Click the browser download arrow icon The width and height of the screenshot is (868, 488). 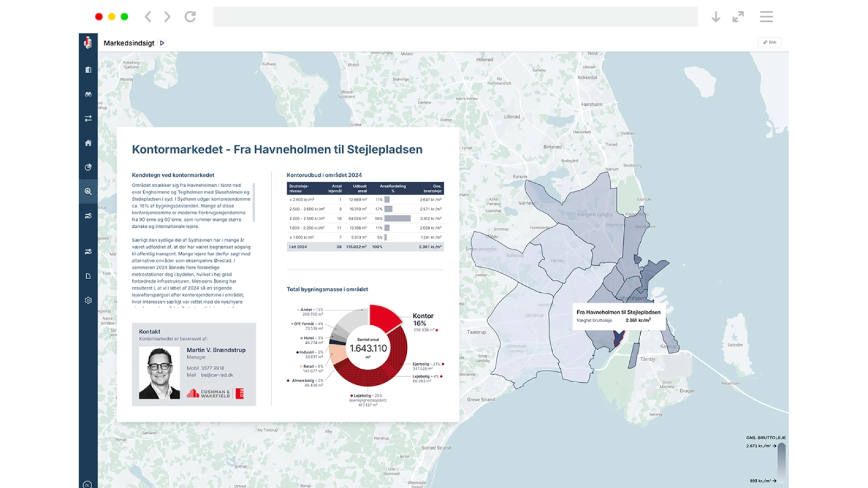coord(716,17)
